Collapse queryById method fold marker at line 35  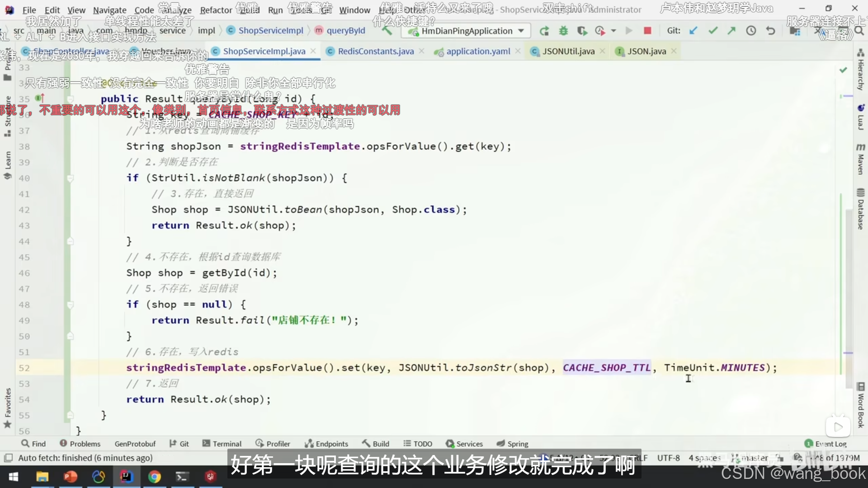point(71,99)
